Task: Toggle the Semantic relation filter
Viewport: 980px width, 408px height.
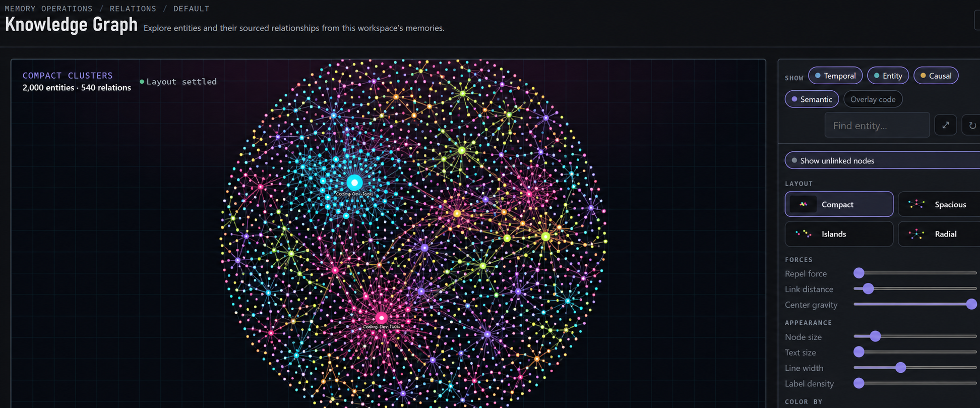Action: pos(812,99)
